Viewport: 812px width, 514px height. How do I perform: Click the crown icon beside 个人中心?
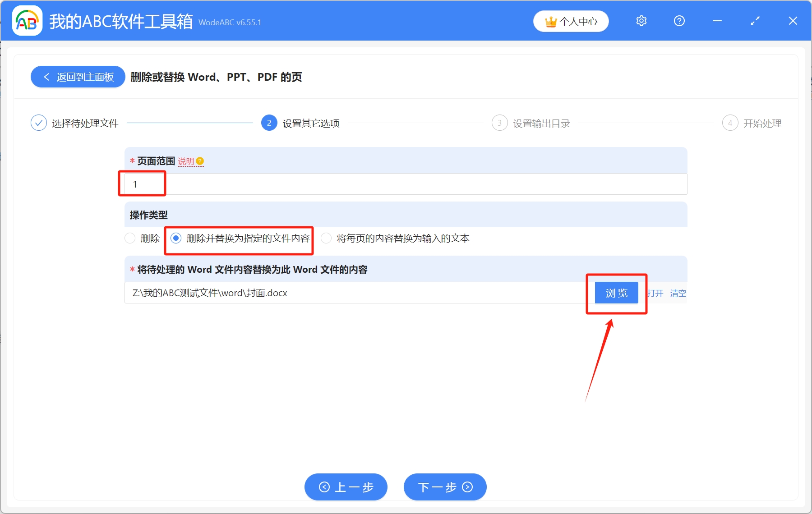550,21
